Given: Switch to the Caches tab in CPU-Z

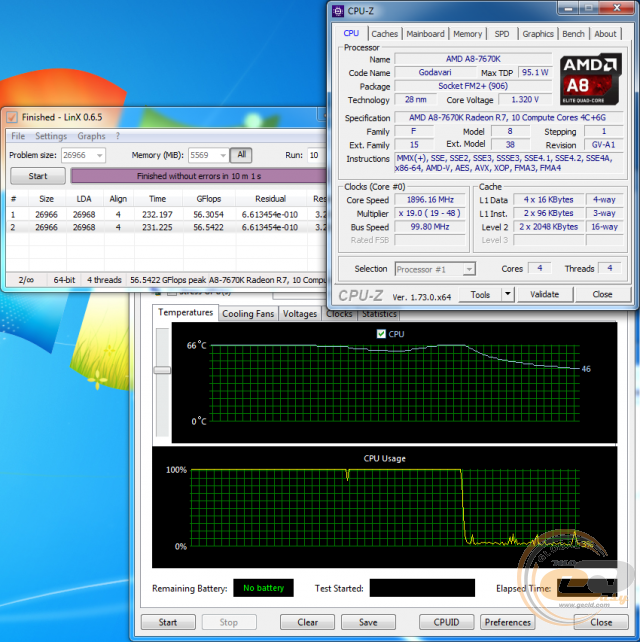Looking at the screenshot, I should coord(384,34).
